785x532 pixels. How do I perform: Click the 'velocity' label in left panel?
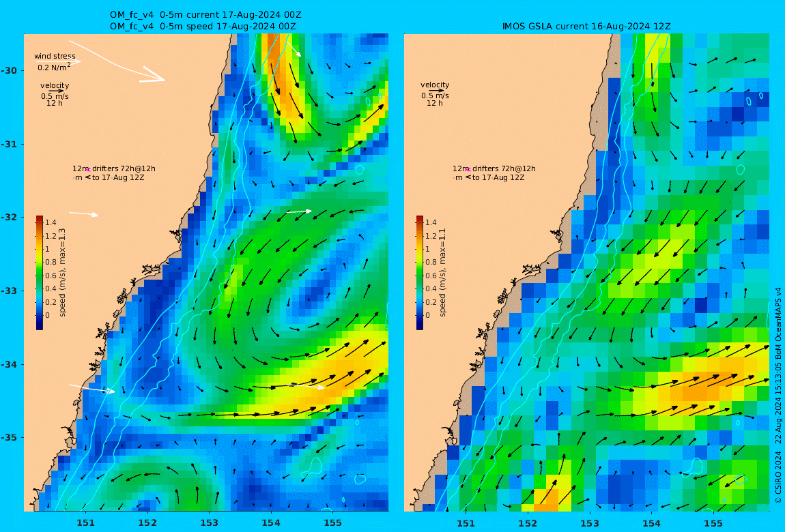(55, 85)
